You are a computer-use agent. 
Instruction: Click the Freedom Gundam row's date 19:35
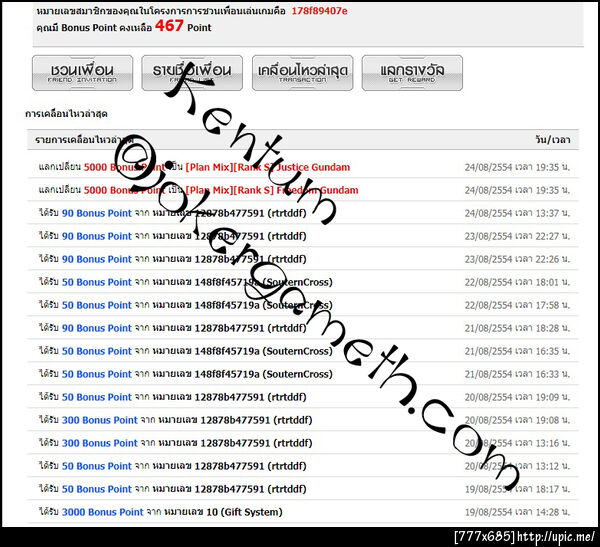tap(517, 190)
